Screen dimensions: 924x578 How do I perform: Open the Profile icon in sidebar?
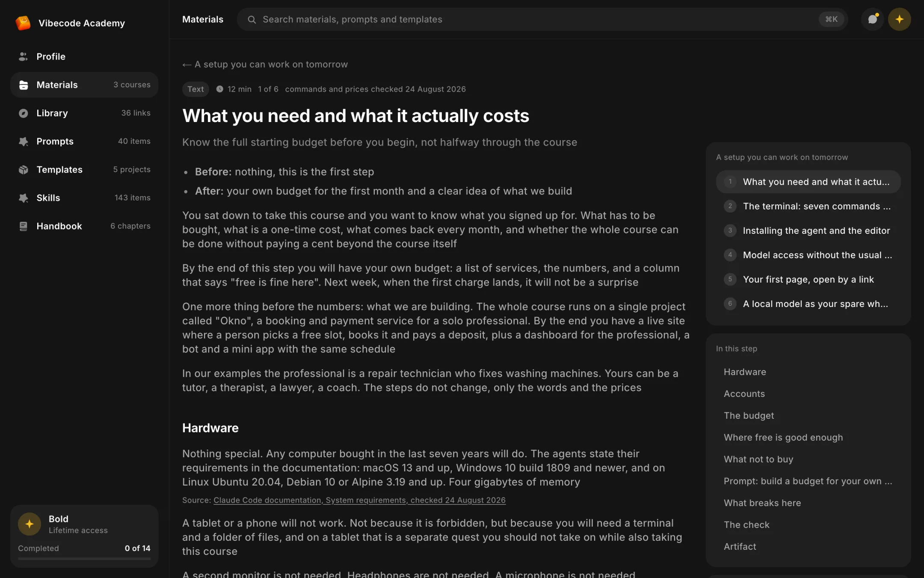(x=23, y=57)
